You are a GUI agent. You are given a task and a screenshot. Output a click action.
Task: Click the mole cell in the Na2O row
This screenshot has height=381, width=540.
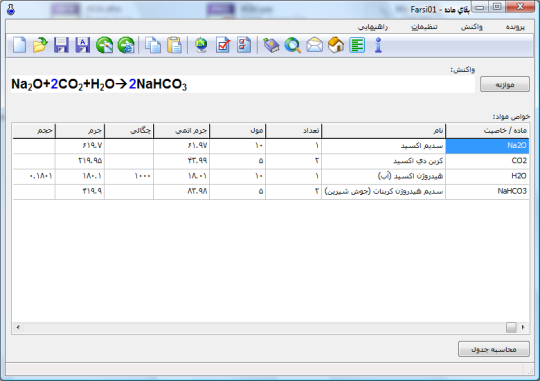pos(238,146)
